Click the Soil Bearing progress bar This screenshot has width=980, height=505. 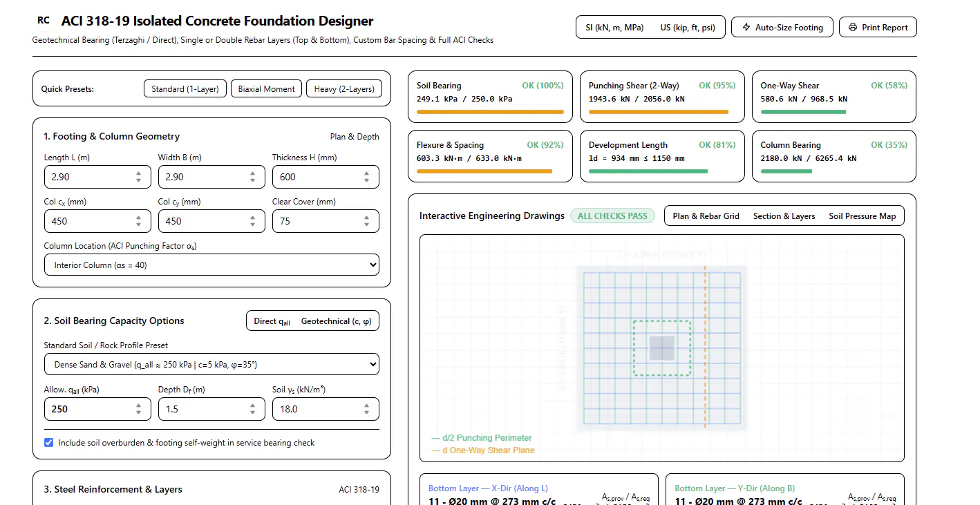tap(490, 112)
